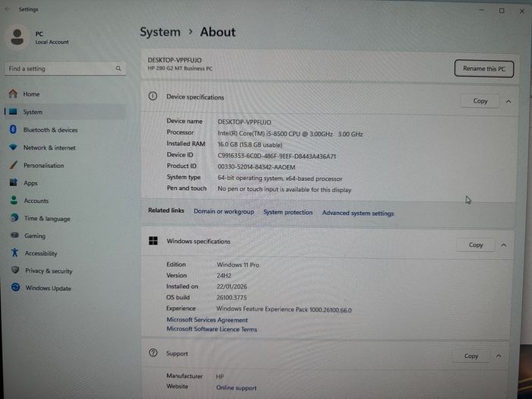532x399 pixels.
Task: Click the Device specifications info icon
Action: [153, 97]
